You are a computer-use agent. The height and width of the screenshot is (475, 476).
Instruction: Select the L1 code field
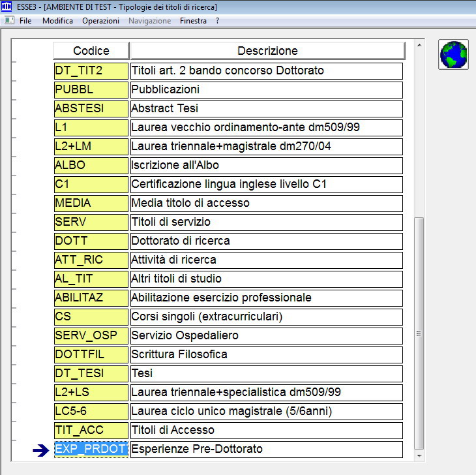pos(91,128)
